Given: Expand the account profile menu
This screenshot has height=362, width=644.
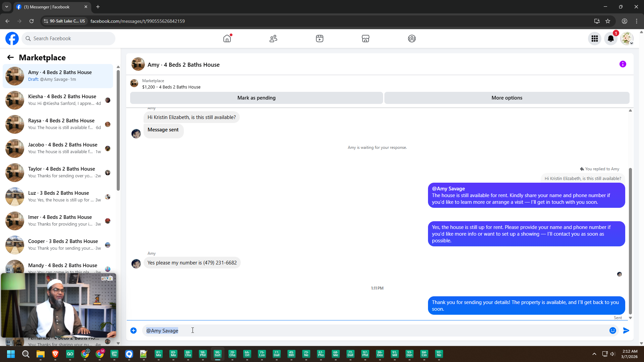Looking at the screenshot, I should coord(627,39).
